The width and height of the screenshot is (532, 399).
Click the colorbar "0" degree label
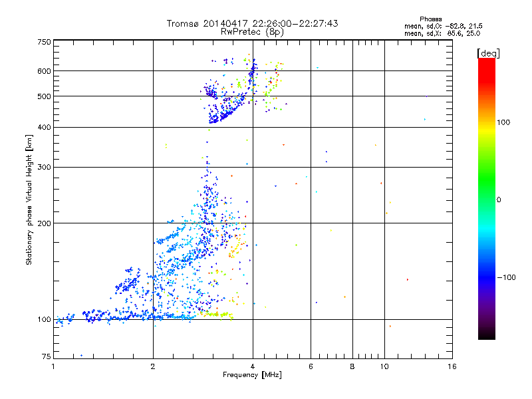click(x=499, y=199)
